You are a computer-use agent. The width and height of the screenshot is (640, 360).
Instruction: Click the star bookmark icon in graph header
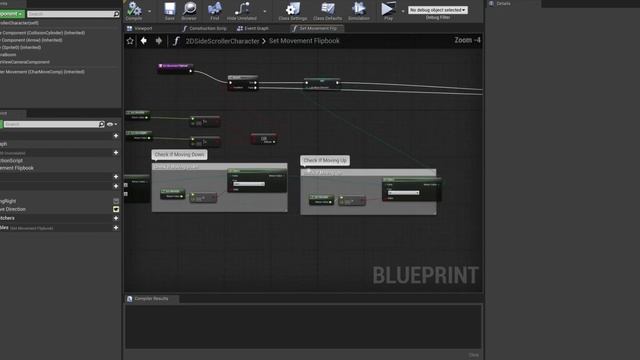[x=130, y=41]
